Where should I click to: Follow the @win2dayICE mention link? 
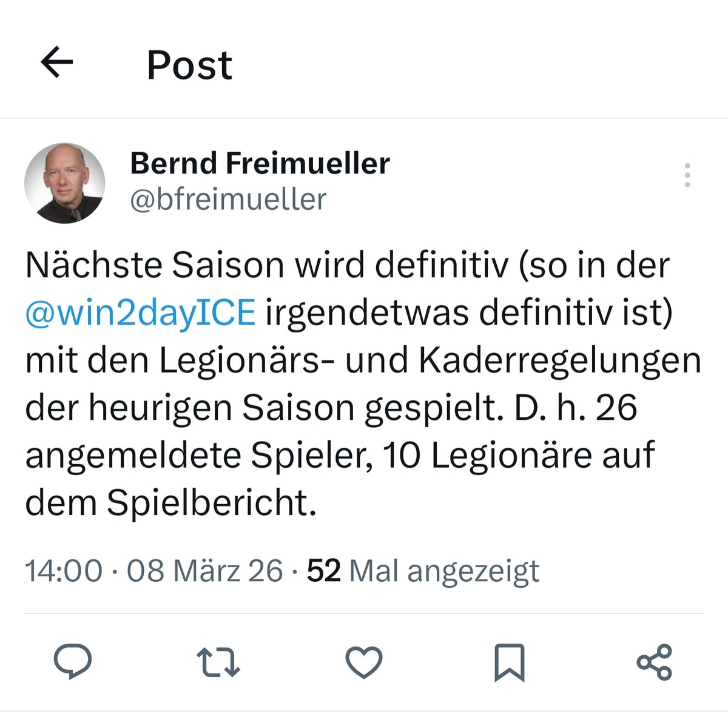point(140,313)
